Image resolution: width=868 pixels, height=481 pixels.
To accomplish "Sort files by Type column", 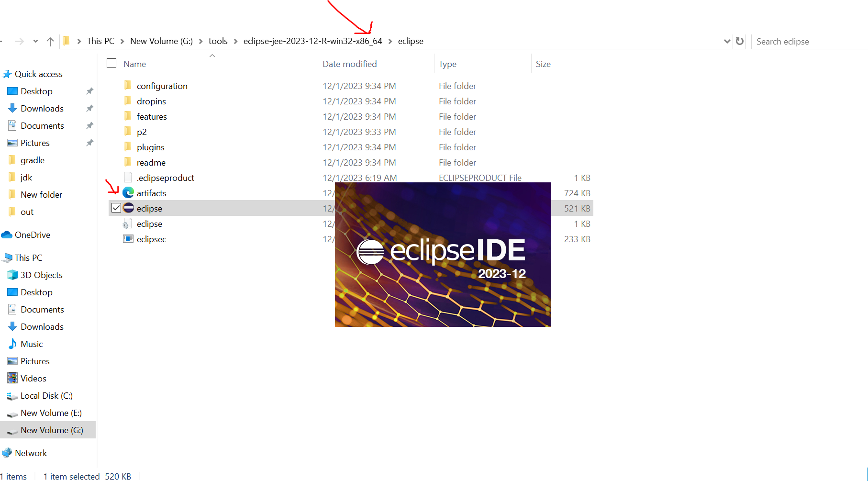I will 447,64.
